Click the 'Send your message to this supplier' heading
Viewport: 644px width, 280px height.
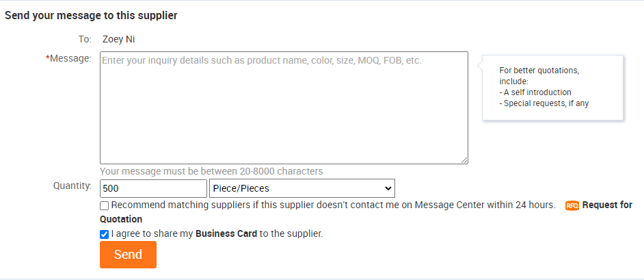[x=91, y=15]
